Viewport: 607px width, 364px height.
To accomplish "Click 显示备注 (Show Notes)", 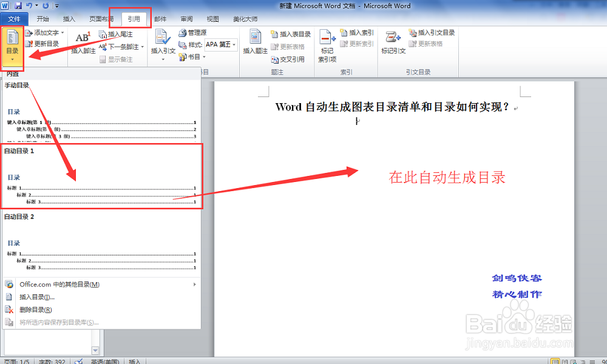I will (116, 59).
